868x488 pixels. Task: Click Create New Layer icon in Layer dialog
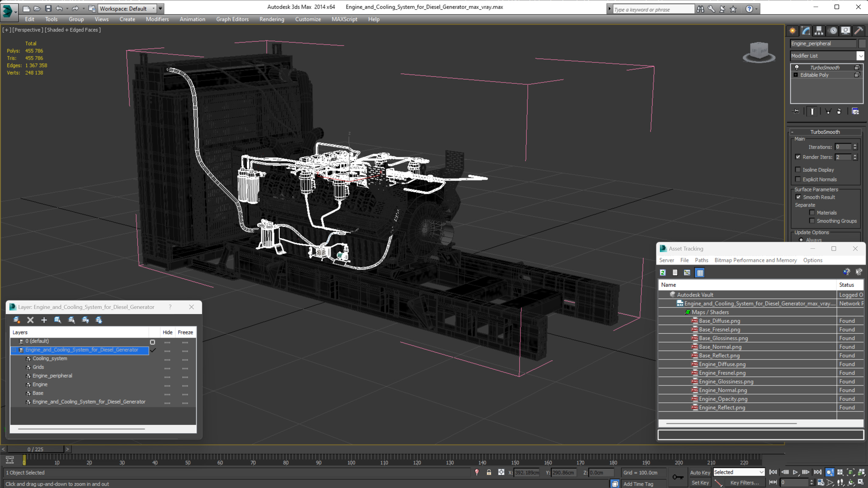[16, 320]
